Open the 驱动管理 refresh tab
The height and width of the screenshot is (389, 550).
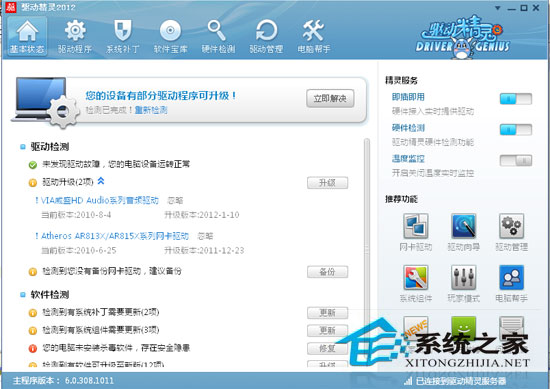(x=266, y=37)
